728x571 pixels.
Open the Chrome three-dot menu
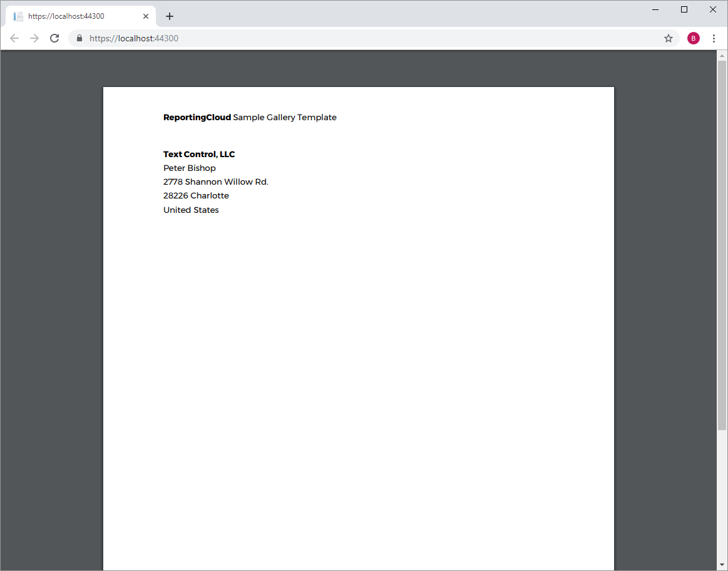[714, 39]
